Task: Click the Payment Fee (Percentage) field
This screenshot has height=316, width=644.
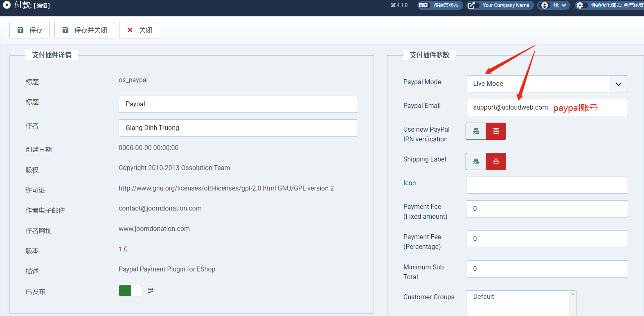Action: point(547,239)
